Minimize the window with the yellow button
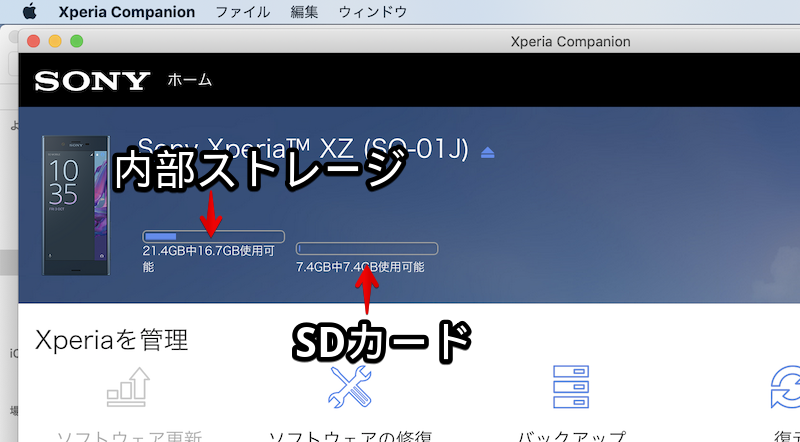This screenshot has height=442, width=800. coord(54,41)
